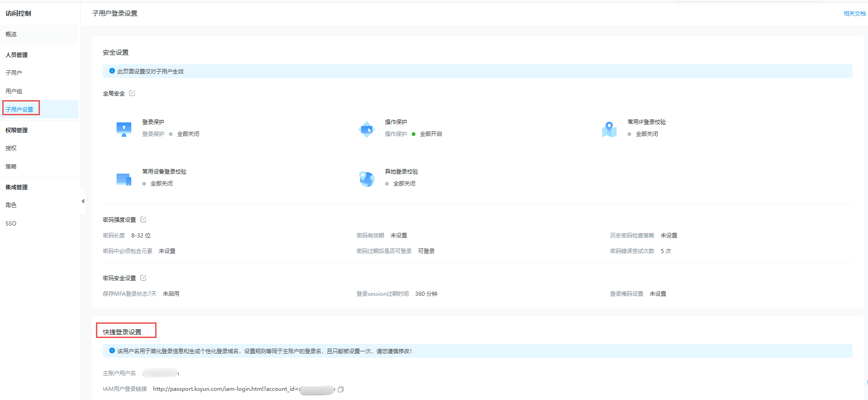This screenshot has height=400, width=868.
Task: Open 概览 overview in the sidebar
Action: pos(11,34)
